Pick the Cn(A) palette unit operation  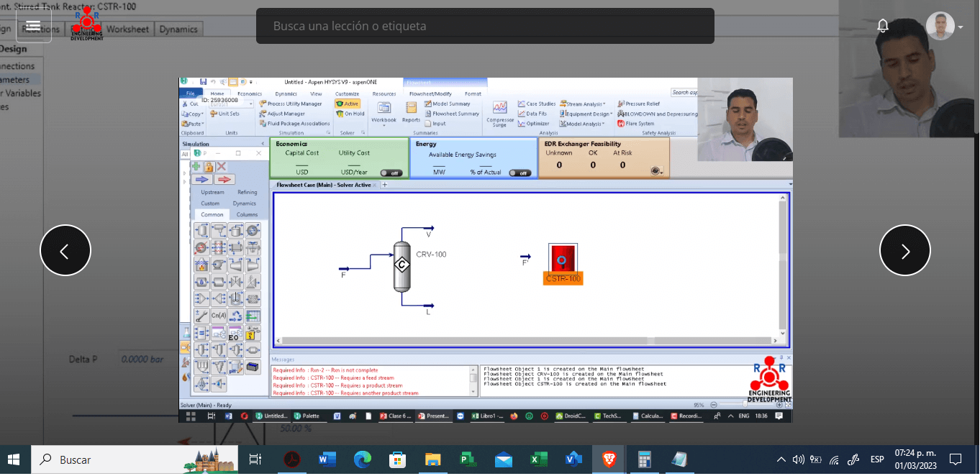tap(218, 315)
